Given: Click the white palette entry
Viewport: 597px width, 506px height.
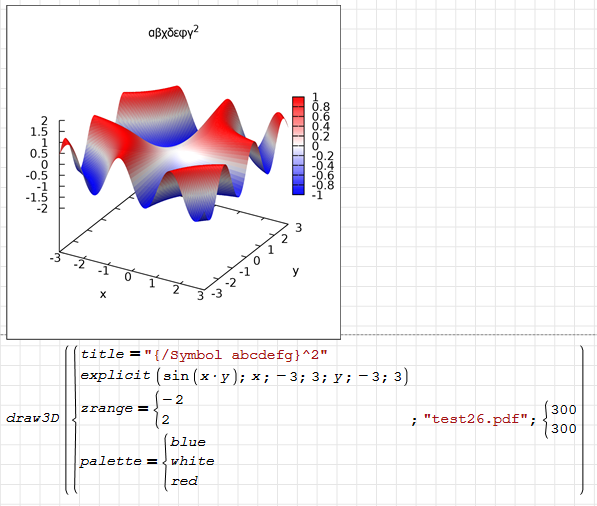Looking at the screenshot, I should click(192, 461).
